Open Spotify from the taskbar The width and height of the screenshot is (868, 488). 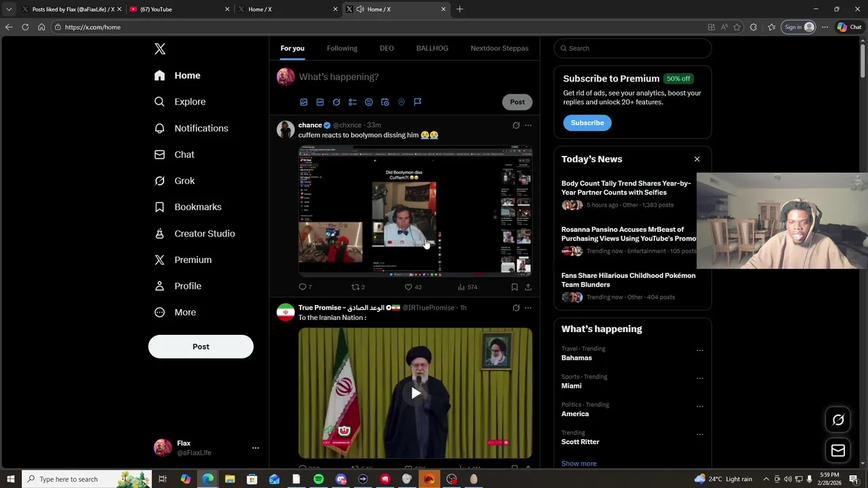(x=319, y=479)
